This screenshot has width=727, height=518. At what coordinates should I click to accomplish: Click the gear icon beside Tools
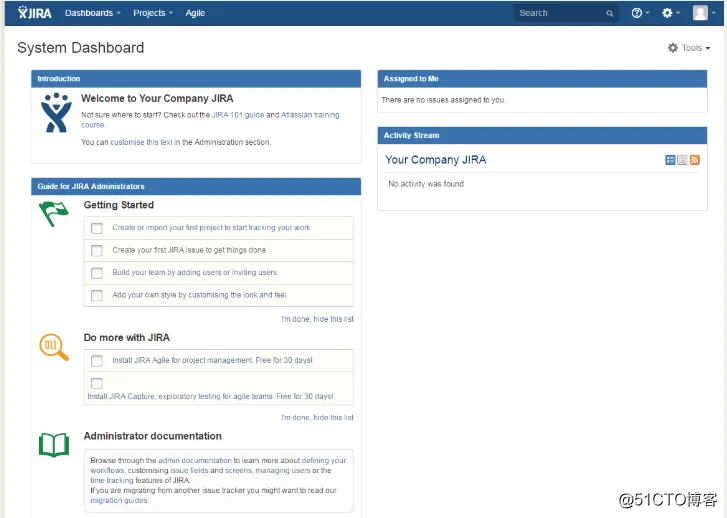(x=673, y=48)
